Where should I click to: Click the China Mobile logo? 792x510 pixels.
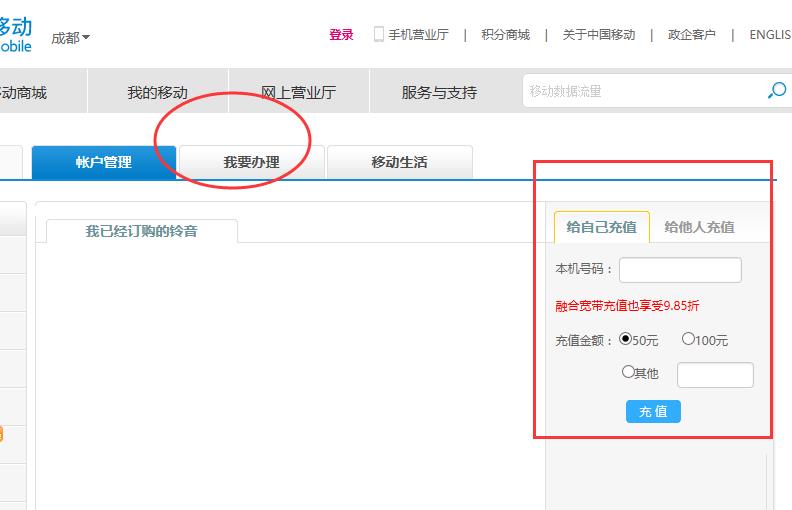(16, 34)
